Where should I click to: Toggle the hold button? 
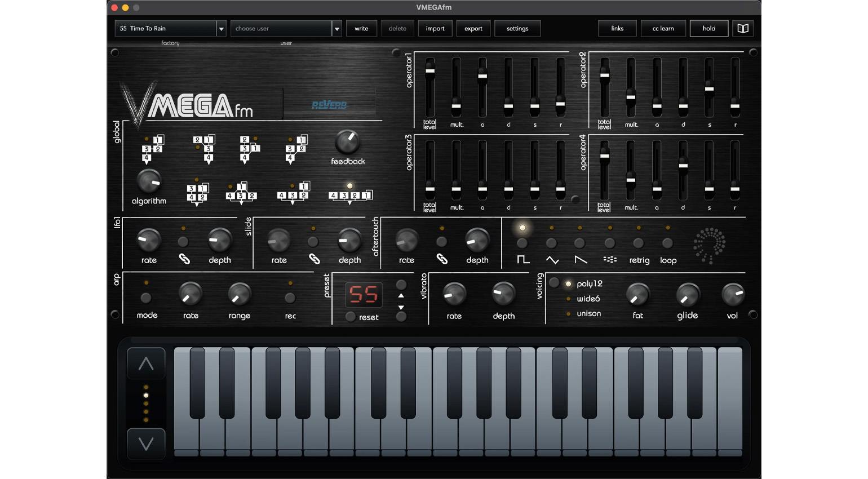[709, 29]
